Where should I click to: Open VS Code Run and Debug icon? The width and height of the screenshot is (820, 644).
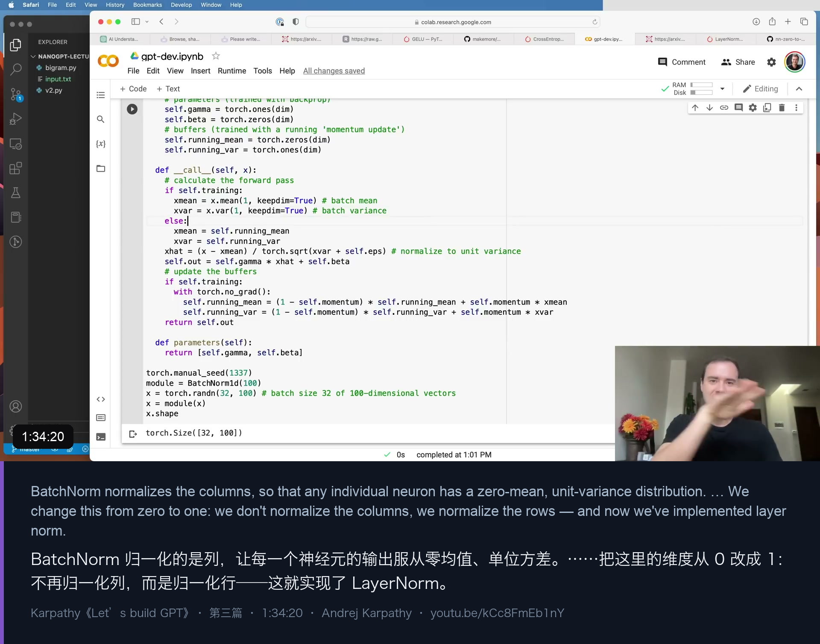pos(16,119)
